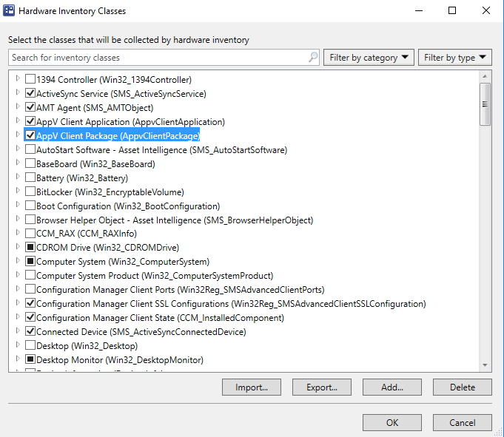
Task: Select the Battery (Win32_Battery) row text
Action: click(x=82, y=178)
